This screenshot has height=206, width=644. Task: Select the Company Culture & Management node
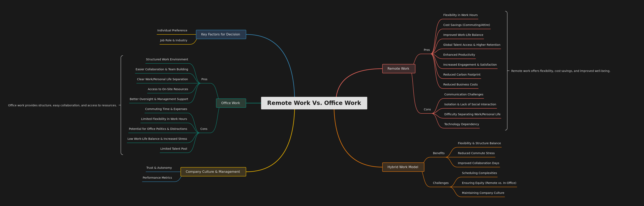pyautogui.click(x=213, y=172)
